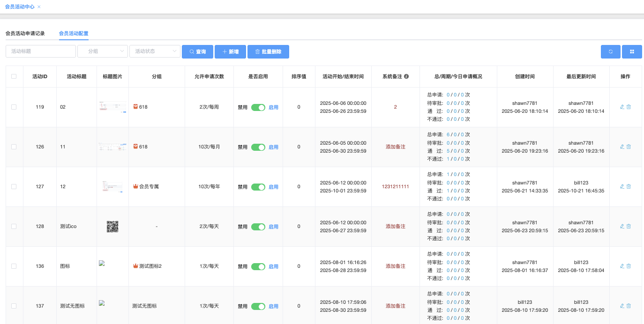Click the 活动标题 search input field
The width and height of the screenshot is (644, 324).
pos(41,52)
